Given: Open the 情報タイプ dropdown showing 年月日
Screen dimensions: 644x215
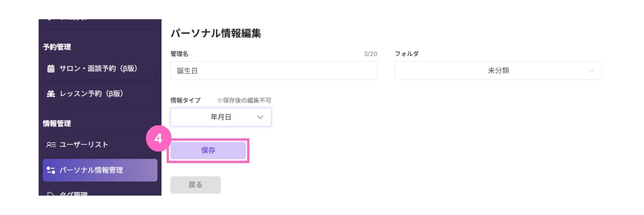Looking at the screenshot, I should [x=221, y=117].
